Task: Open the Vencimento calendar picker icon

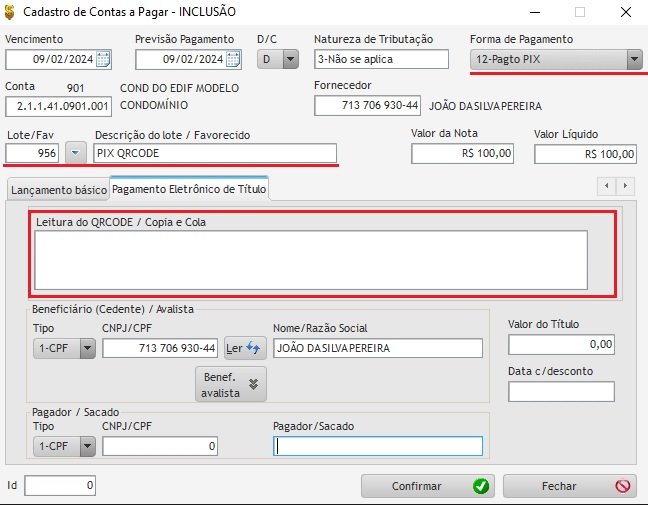Action: 103,59
